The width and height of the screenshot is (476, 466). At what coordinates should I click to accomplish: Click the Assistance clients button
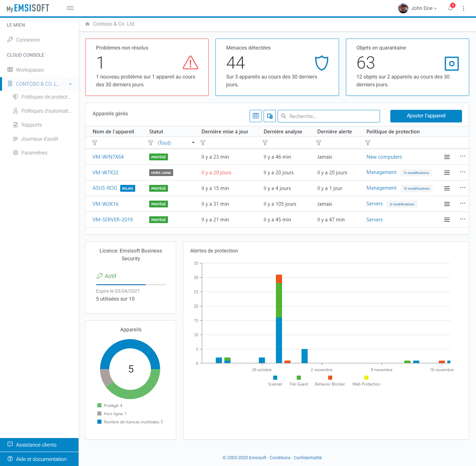coord(39,445)
